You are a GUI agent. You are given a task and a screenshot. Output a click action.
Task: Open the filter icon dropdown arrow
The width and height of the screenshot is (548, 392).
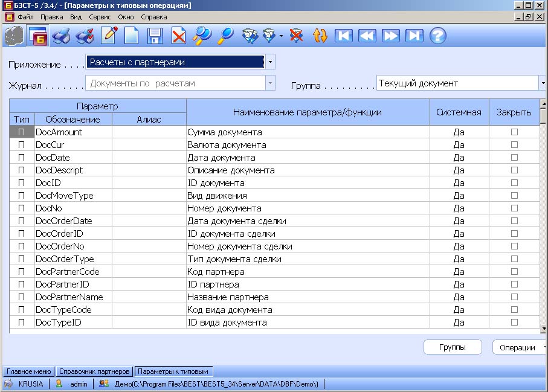point(281,36)
